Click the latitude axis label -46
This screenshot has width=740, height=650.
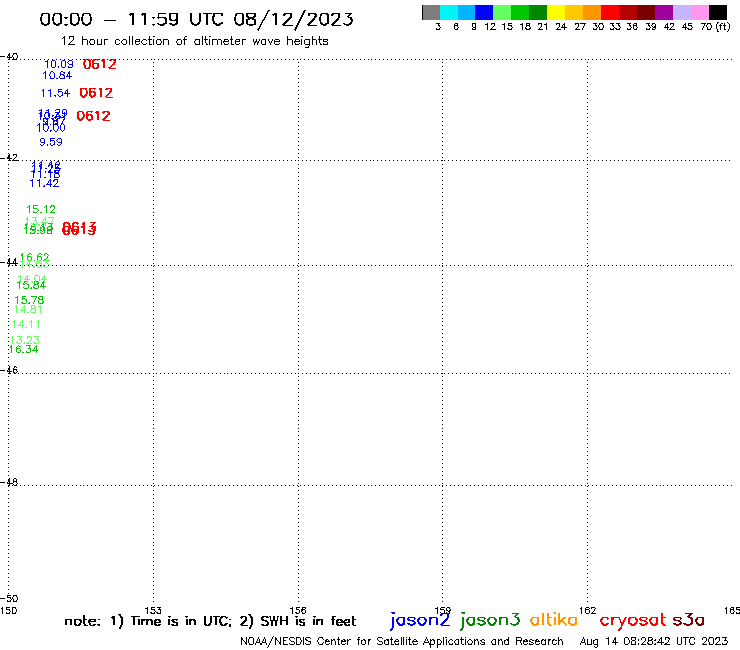click(9, 370)
